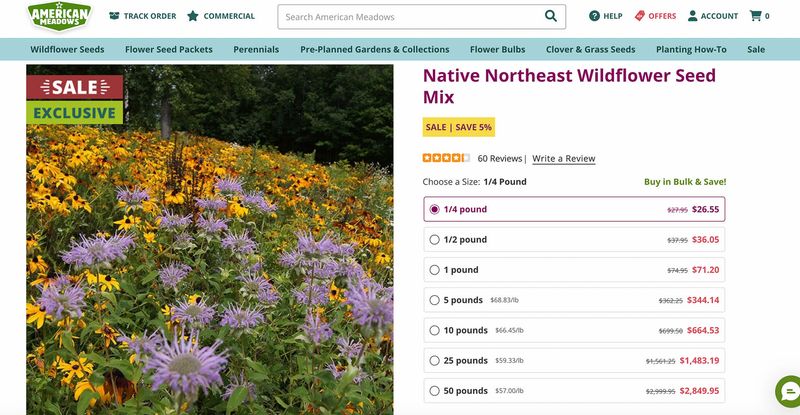The image size is (800, 415).
Task: Open the Offers tag icon
Action: pos(640,16)
